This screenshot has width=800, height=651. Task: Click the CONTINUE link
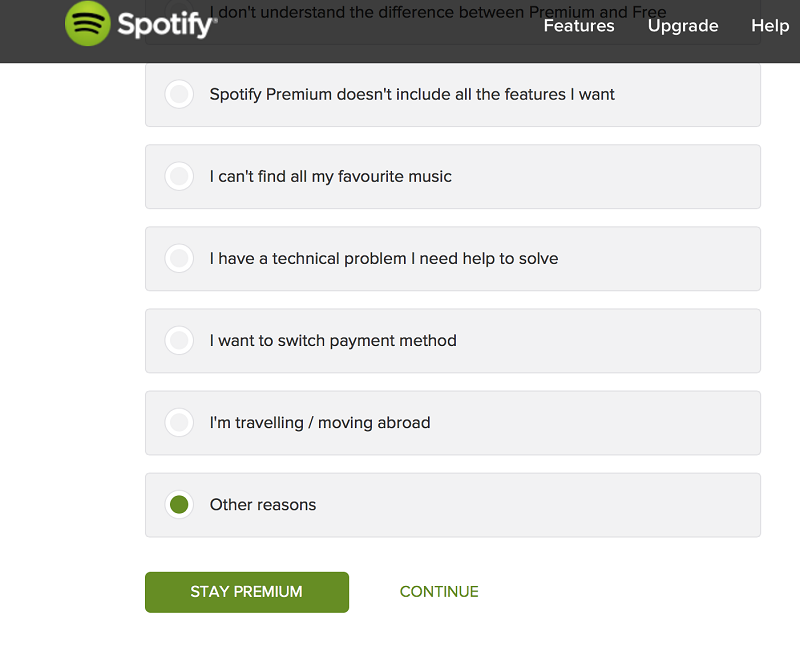439,592
